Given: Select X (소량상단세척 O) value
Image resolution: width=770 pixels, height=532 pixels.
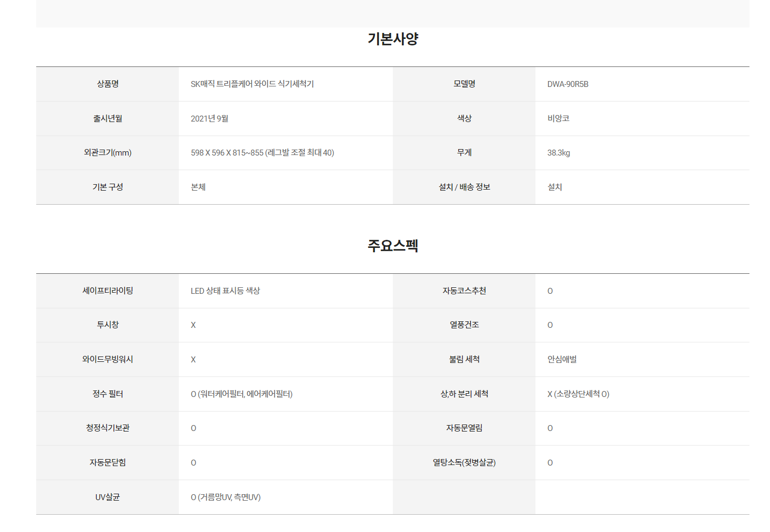Looking at the screenshot, I should (578, 394).
